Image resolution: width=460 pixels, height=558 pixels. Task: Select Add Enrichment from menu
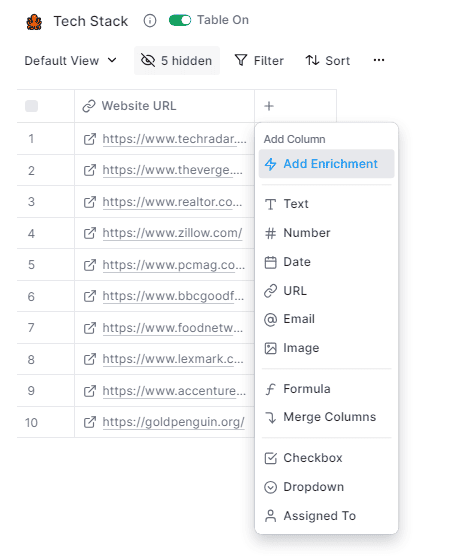[x=326, y=164]
